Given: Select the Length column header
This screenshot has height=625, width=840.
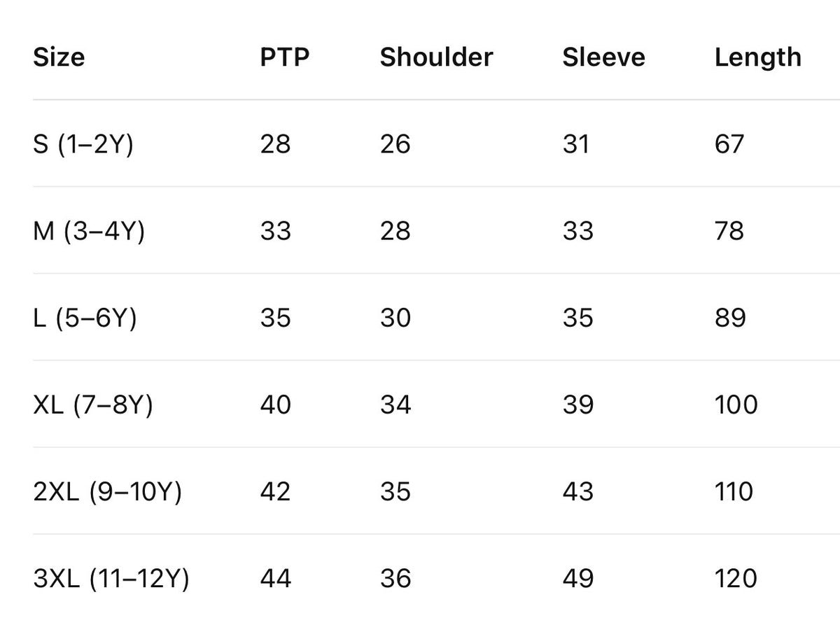Looking at the screenshot, I should click(758, 57).
